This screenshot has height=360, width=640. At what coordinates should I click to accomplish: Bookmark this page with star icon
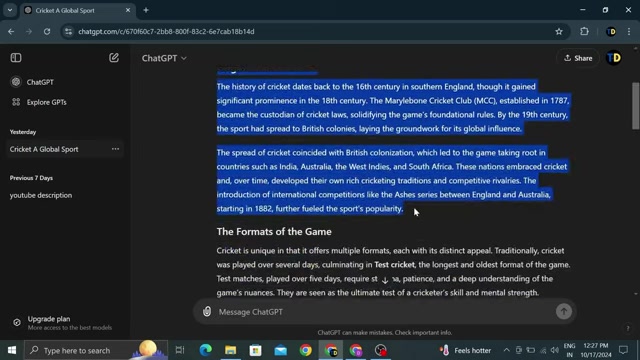559,31
